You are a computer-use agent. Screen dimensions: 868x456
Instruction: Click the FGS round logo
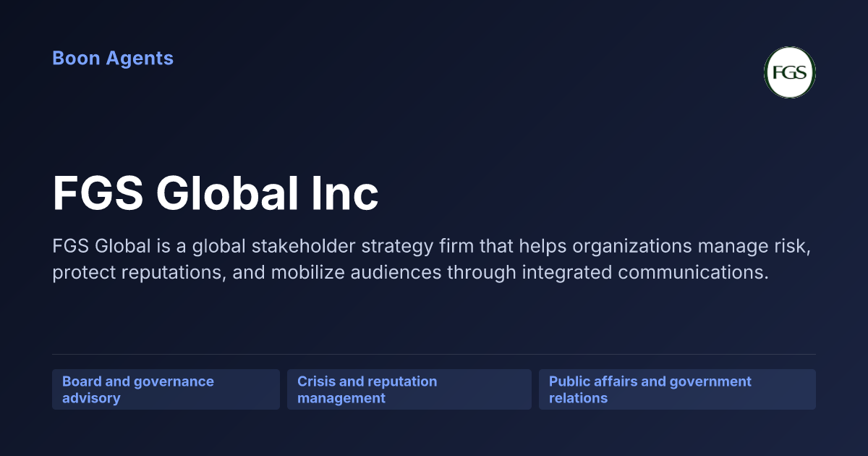coord(790,72)
